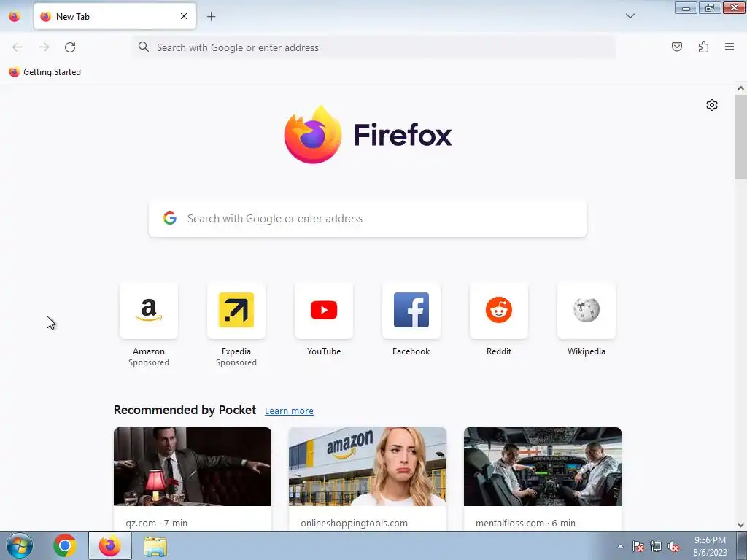Open the onlineshoppingtools.com amazon story thumbnail

click(x=368, y=466)
